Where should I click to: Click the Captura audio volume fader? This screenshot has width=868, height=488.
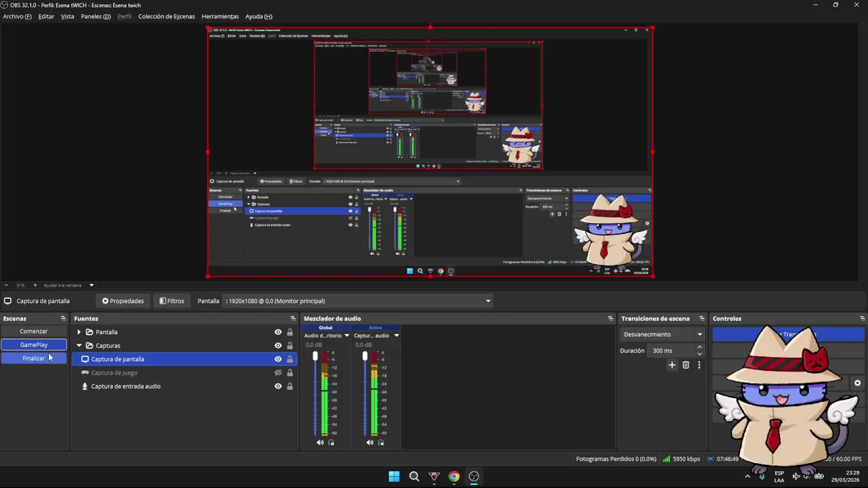(x=364, y=356)
